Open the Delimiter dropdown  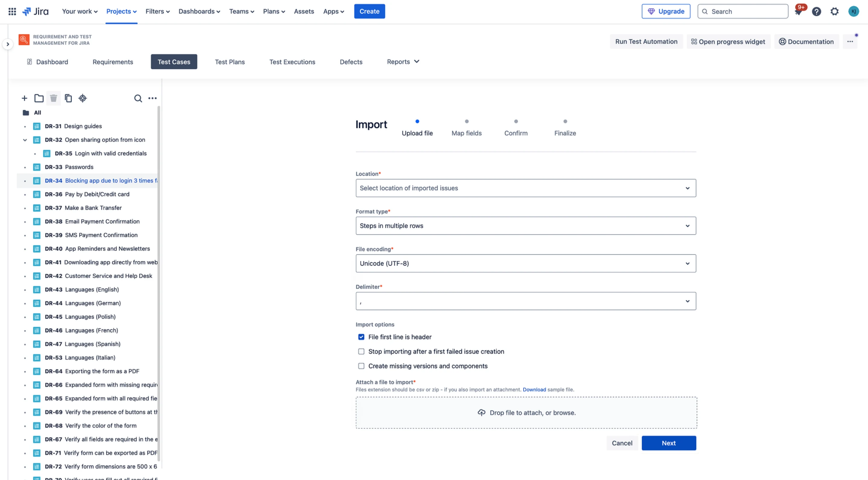point(526,302)
